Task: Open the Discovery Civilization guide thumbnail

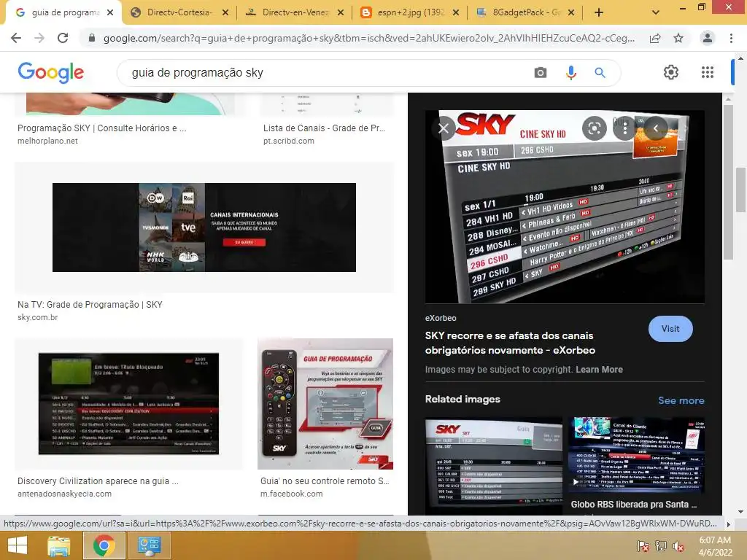Action: tap(128, 403)
